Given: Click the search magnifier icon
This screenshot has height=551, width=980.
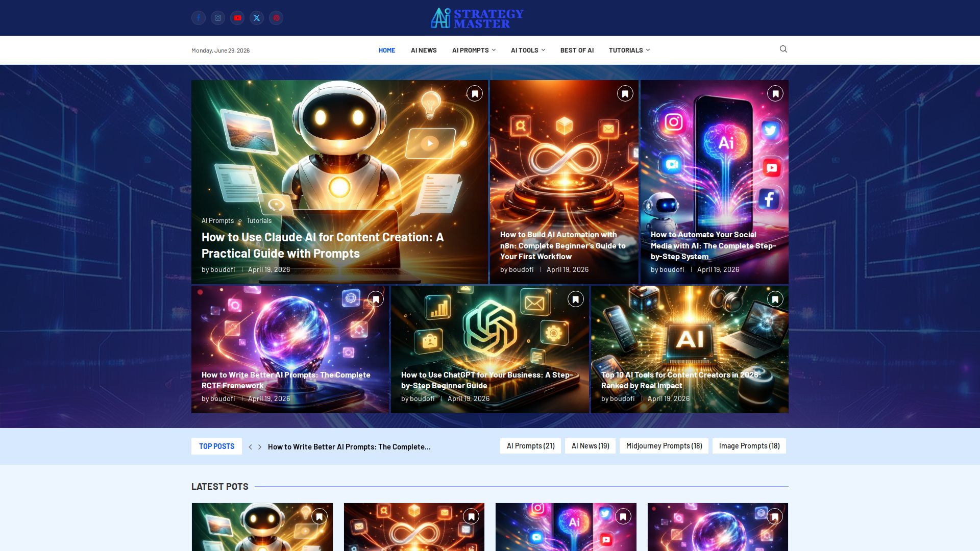Looking at the screenshot, I should (783, 49).
